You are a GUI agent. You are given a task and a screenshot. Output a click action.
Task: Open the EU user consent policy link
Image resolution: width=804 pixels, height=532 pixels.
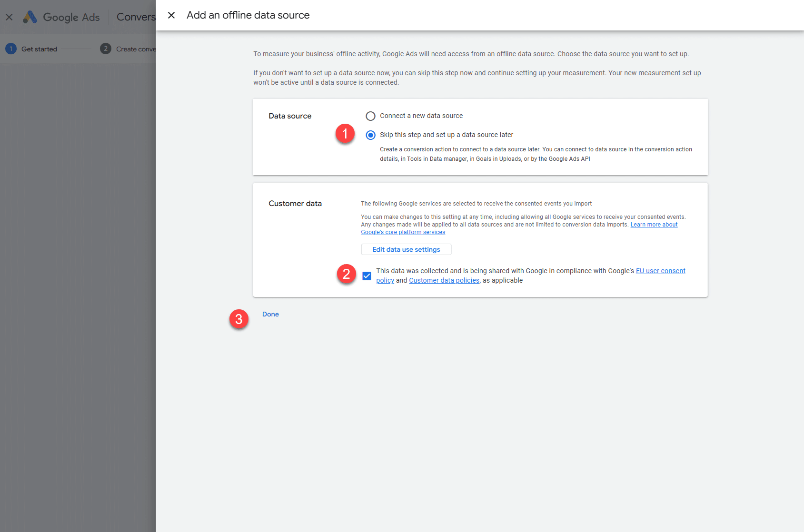coord(660,271)
